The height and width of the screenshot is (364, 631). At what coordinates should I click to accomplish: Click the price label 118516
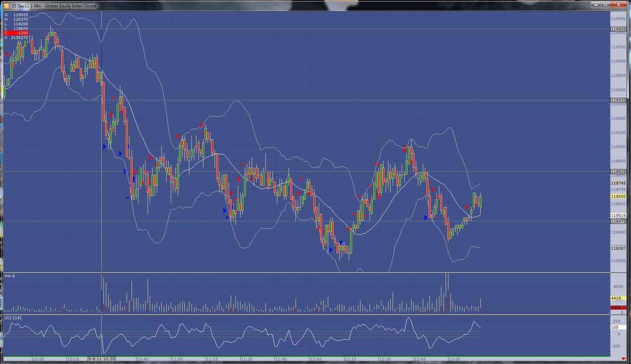pos(618,216)
